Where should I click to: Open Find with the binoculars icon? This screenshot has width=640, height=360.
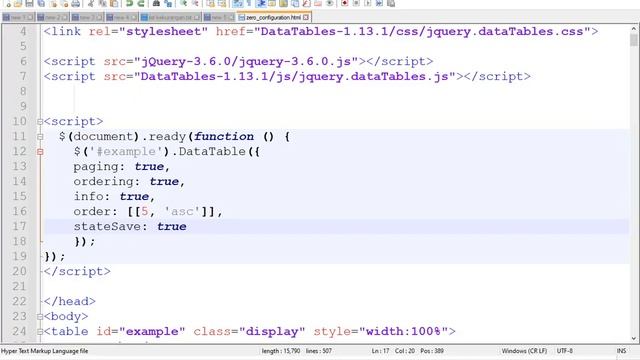click(156, 4)
